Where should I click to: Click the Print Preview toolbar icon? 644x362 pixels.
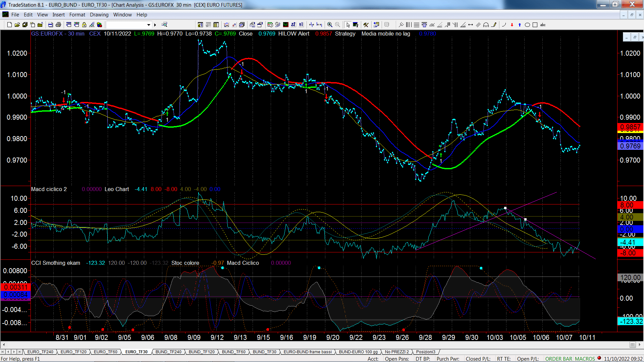[x=50, y=25]
